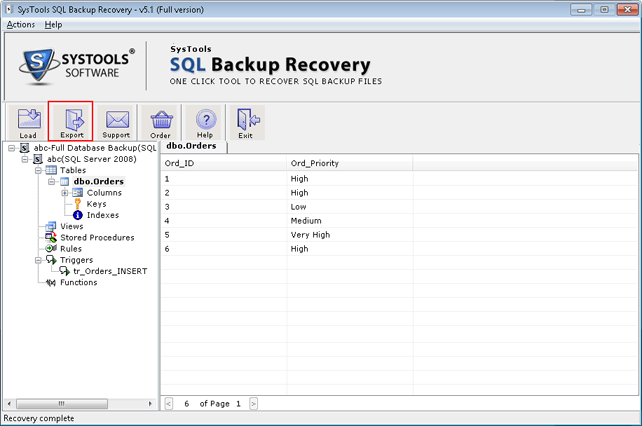Click the database icon beside abc-Full Database Backup
This screenshot has width=642, height=426.
[x=25, y=148]
